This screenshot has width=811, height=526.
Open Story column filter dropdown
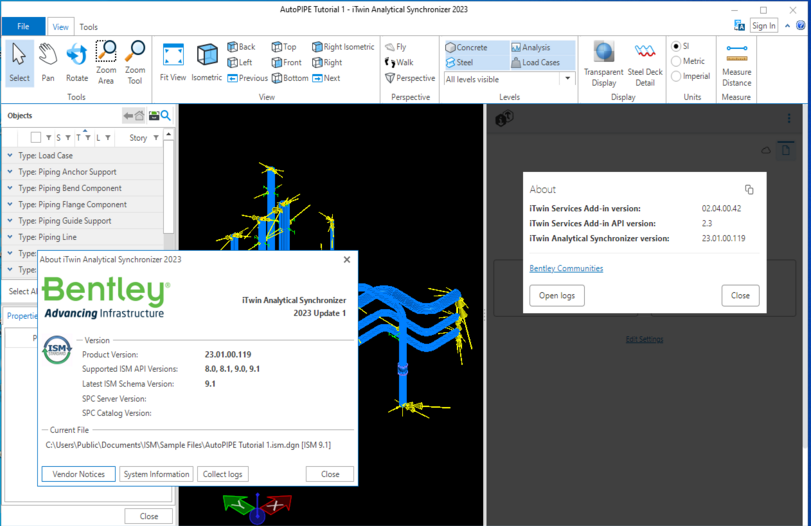(156, 138)
